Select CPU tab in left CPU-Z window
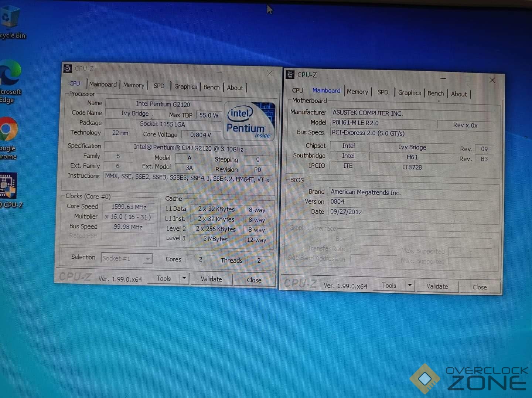Screen dimensions: 532x398 (75, 84)
